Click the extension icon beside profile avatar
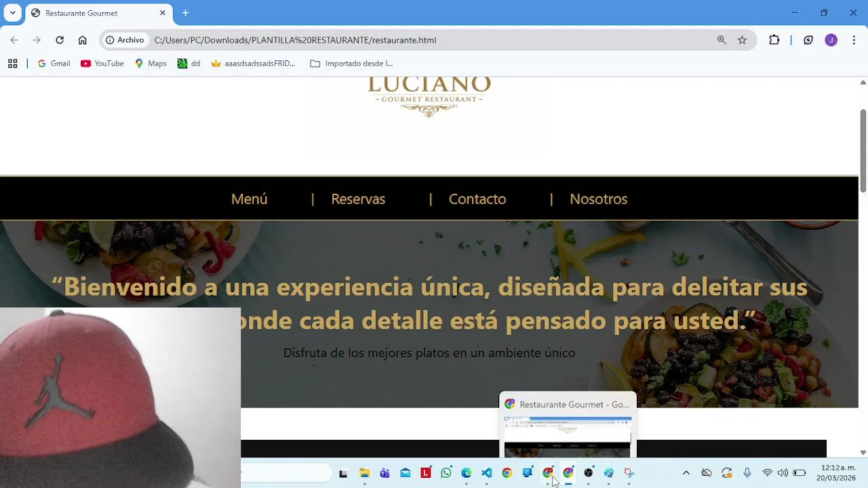 point(808,40)
